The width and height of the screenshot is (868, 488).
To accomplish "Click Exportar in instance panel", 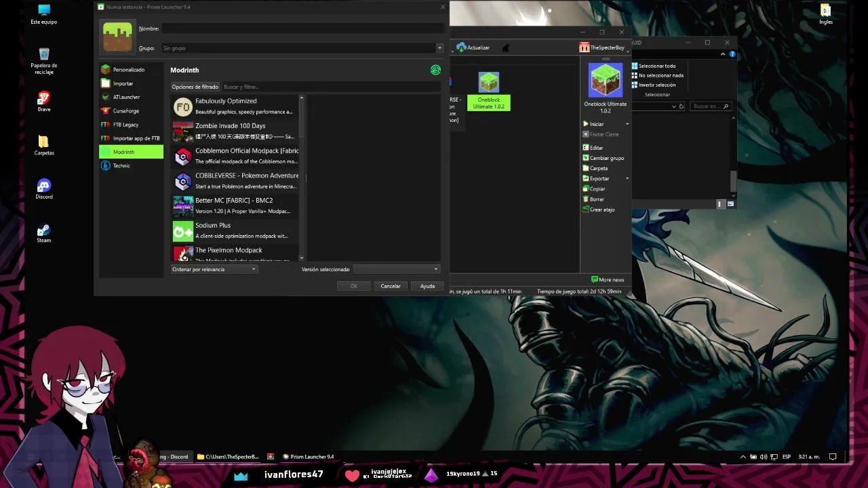I will pos(596,178).
